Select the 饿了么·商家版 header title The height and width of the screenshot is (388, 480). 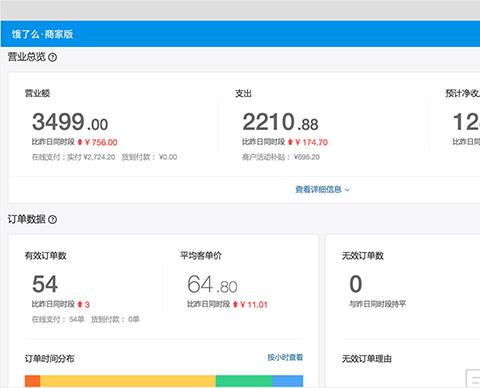tap(42, 34)
